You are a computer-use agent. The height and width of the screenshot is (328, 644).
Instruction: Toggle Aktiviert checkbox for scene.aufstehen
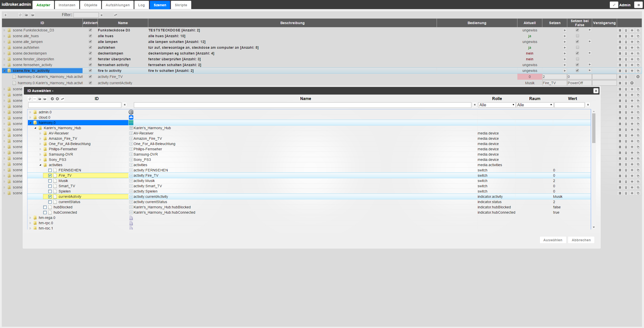click(x=90, y=48)
